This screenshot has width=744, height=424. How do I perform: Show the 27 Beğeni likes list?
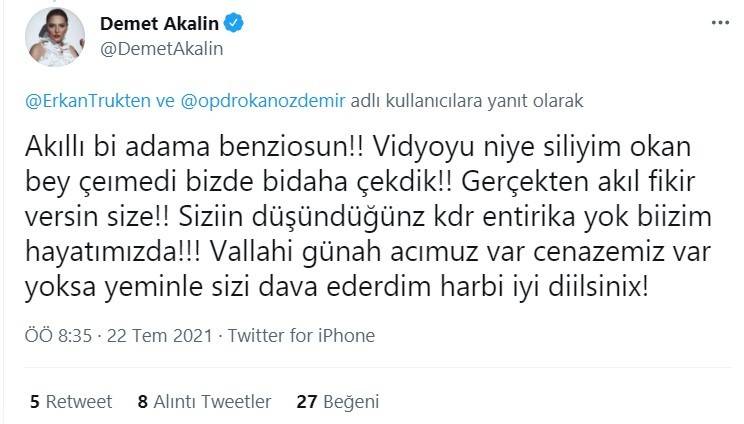pos(338,402)
